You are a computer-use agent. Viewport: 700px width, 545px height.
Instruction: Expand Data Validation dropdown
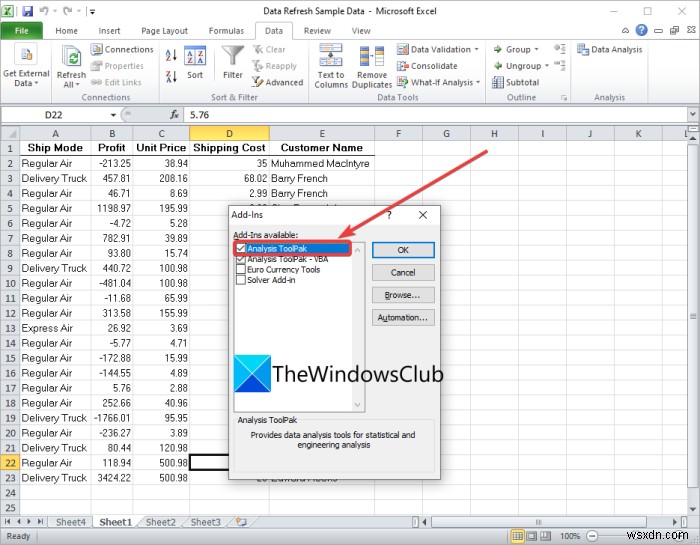click(x=477, y=50)
